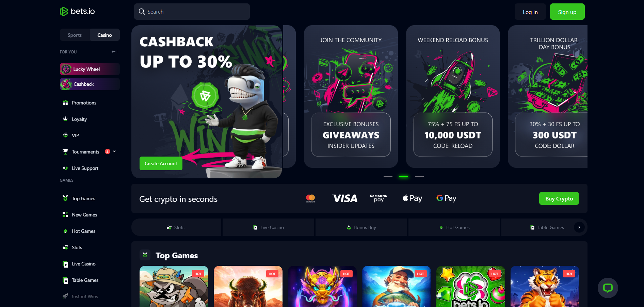
Task: Click the Search input field
Action: point(192,12)
